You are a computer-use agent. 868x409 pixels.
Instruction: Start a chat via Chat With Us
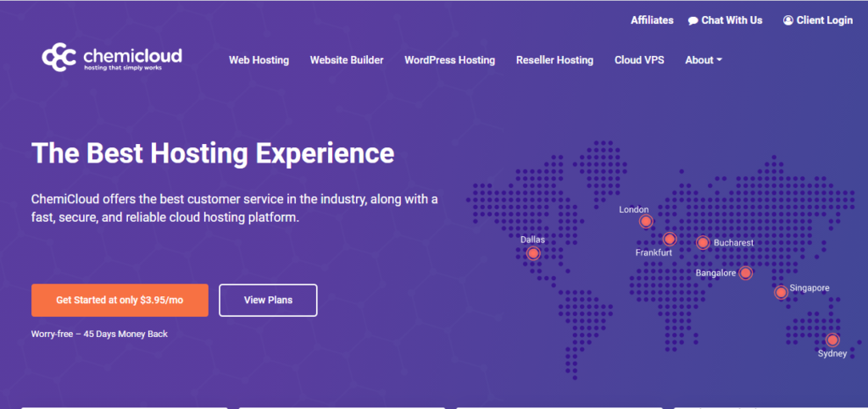(x=726, y=20)
